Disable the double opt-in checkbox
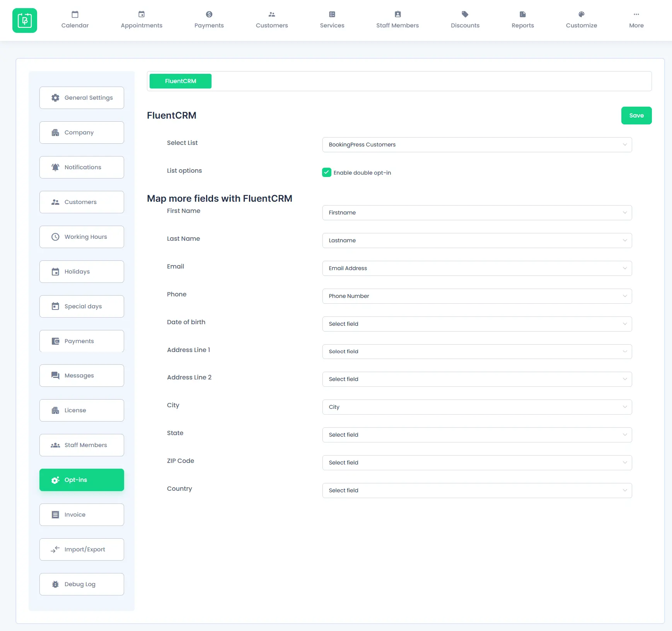Screen dimensions: 672x631 pos(327,172)
